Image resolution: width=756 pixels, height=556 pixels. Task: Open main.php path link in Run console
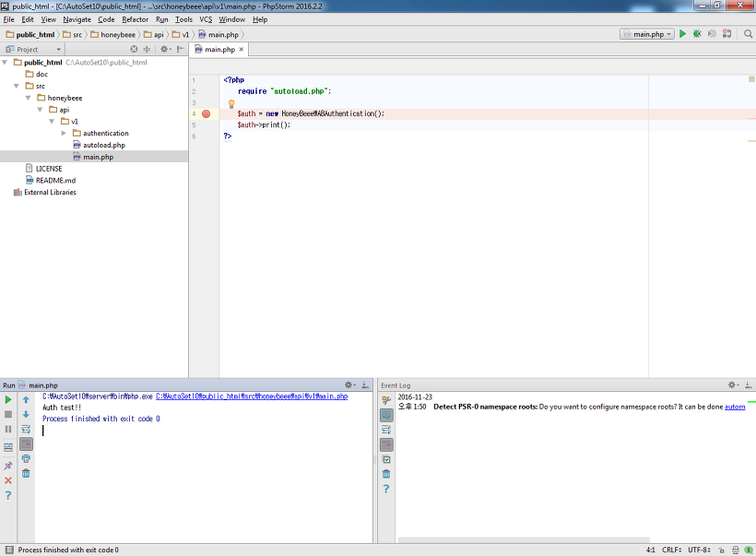point(252,396)
